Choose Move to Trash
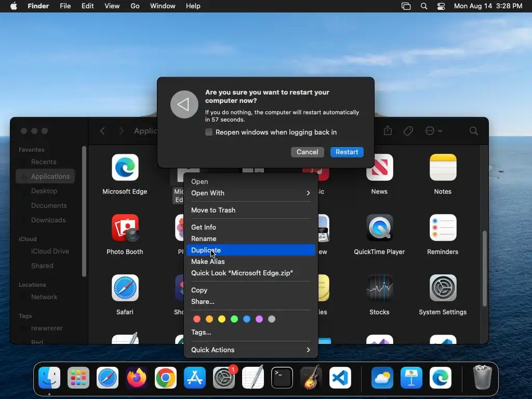 [251, 210]
